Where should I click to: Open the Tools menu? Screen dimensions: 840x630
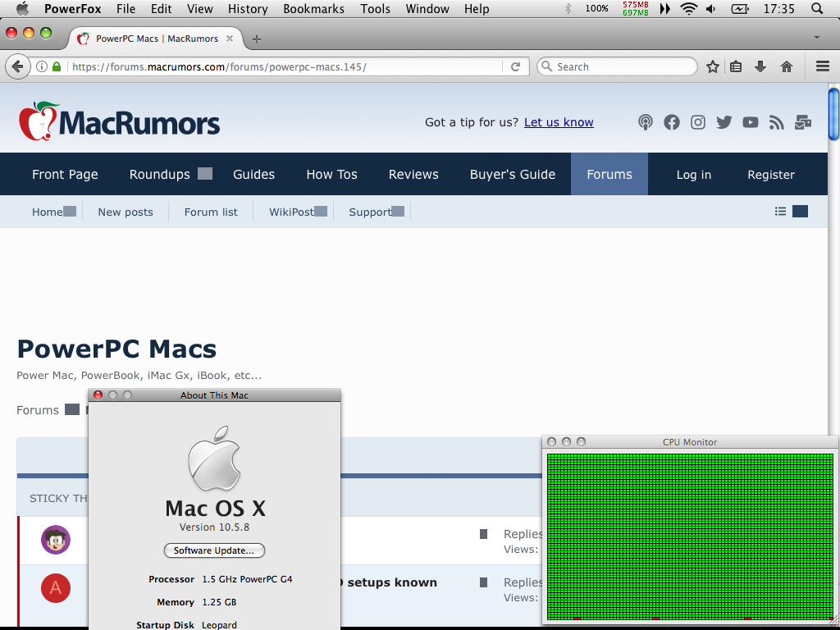(x=375, y=8)
